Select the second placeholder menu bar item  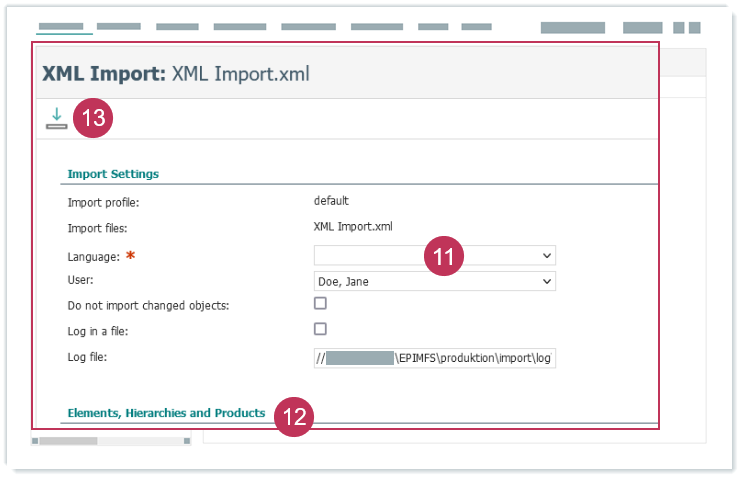click(118, 27)
